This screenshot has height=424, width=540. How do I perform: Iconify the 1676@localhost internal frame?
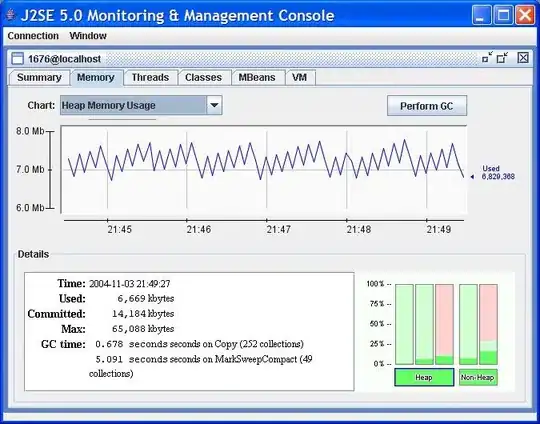pyautogui.click(x=487, y=58)
